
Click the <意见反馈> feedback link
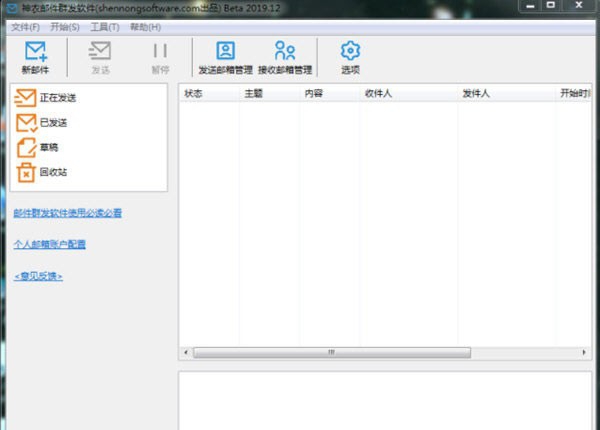click(x=38, y=276)
